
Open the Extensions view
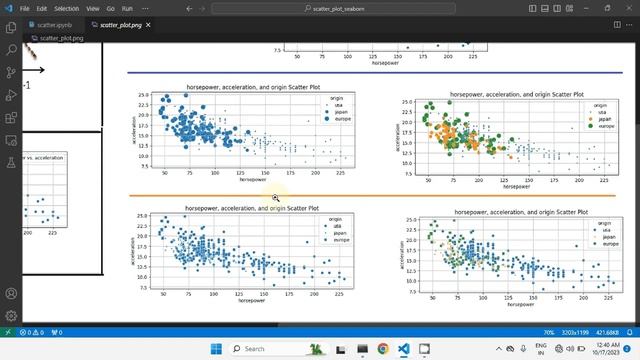(x=11, y=118)
